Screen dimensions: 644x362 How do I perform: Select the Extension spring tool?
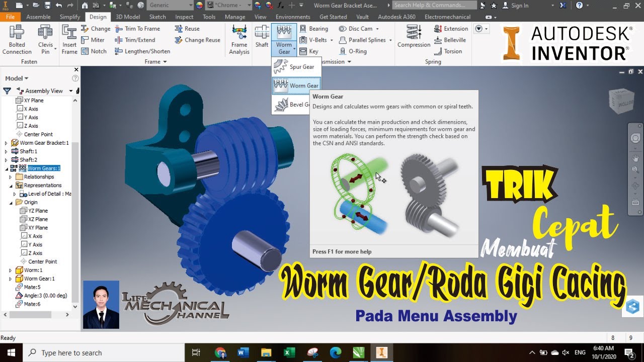[451, 29]
